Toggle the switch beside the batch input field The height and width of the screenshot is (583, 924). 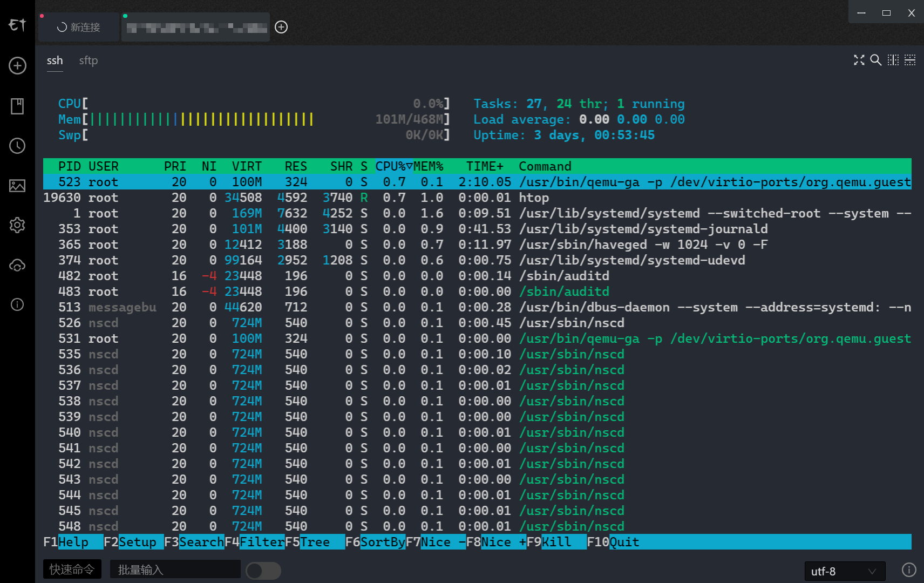tap(263, 571)
